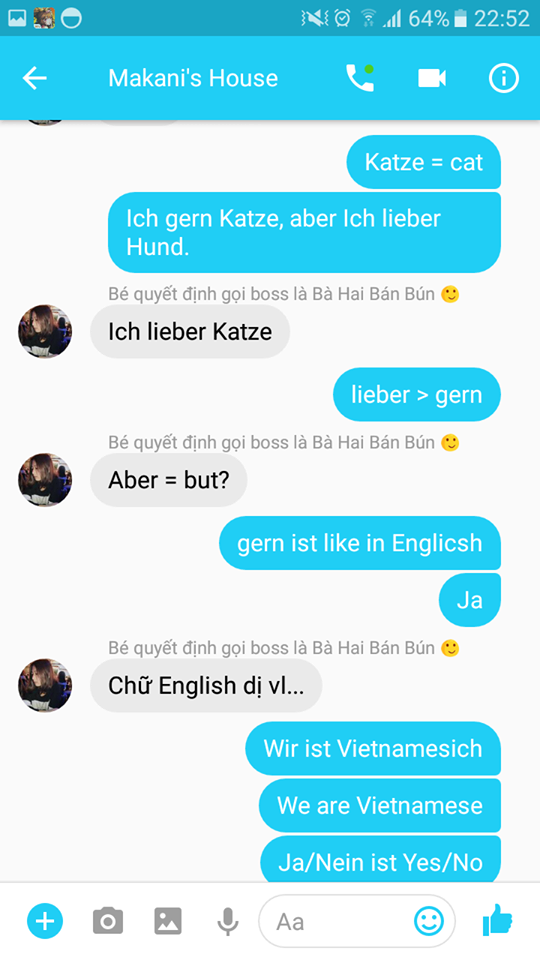Tap avatar beside 'Aber = but?'
The height and width of the screenshot is (960, 540).
(x=45, y=480)
